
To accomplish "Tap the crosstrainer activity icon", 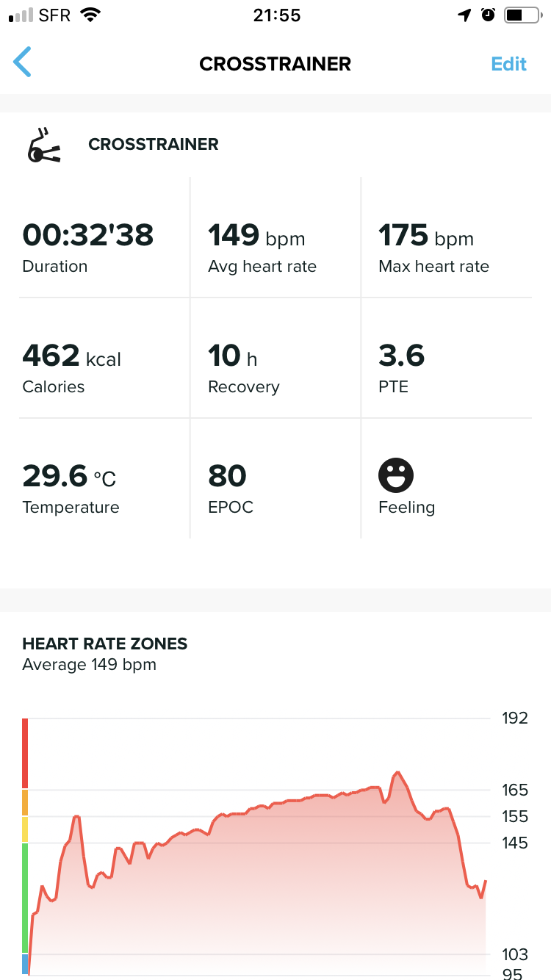I will point(43,145).
